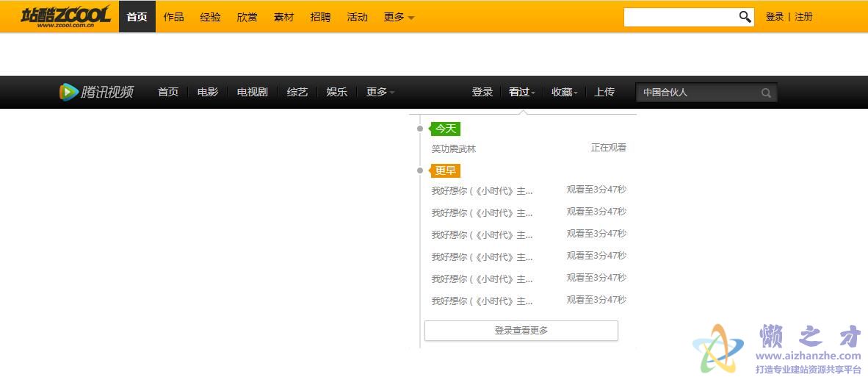868x377 pixels.
Task: Click Tencent Video 登录 link
Action: pyautogui.click(x=482, y=92)
